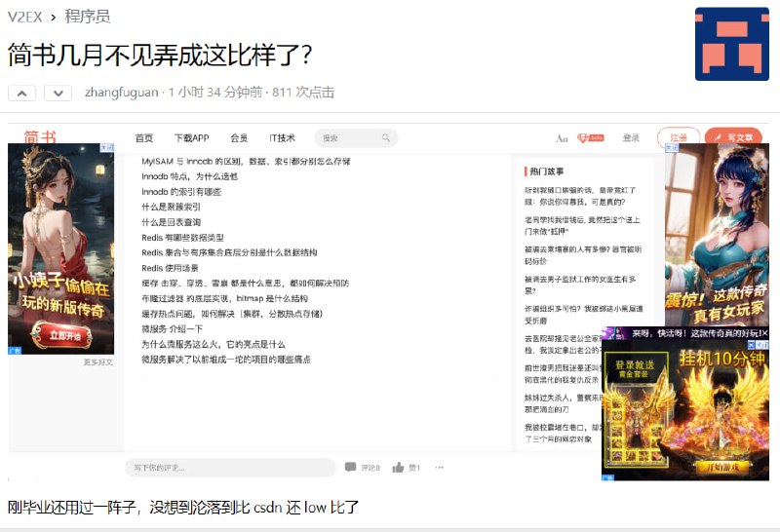Click the Jianshu 简书 logo
This screenshot has width=780, height=532.
tap(40, 137)
